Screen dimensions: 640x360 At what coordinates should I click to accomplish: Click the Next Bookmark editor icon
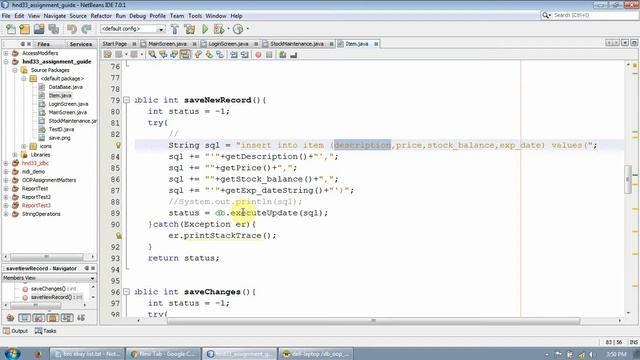pyautogui.click(x=209, y=55)
